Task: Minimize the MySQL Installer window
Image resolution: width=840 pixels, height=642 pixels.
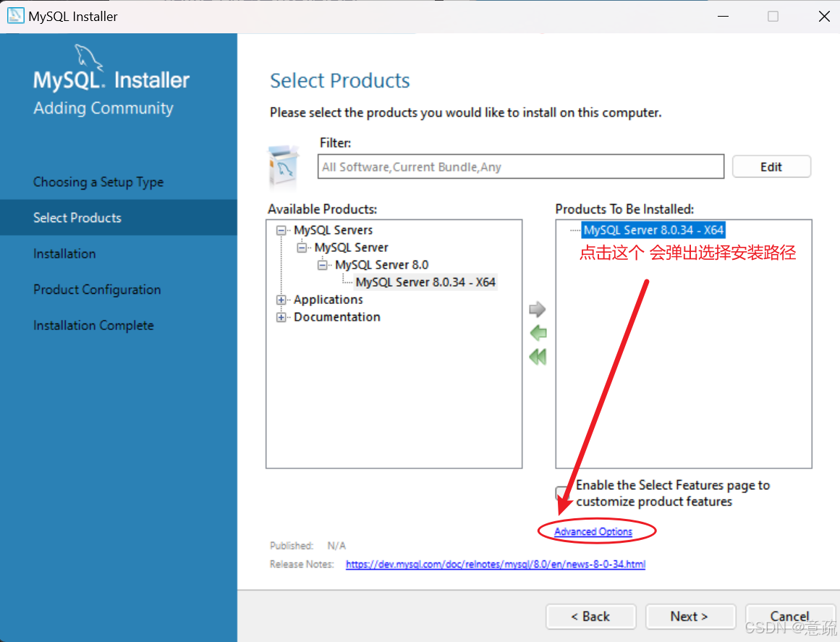Action: (x=724, y=16)
